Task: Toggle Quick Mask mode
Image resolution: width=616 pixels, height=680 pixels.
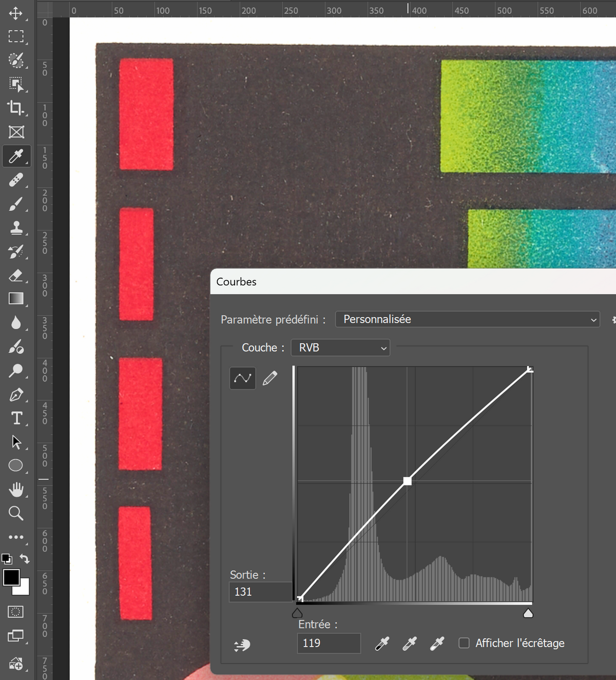Action: (x=16, y=612)
